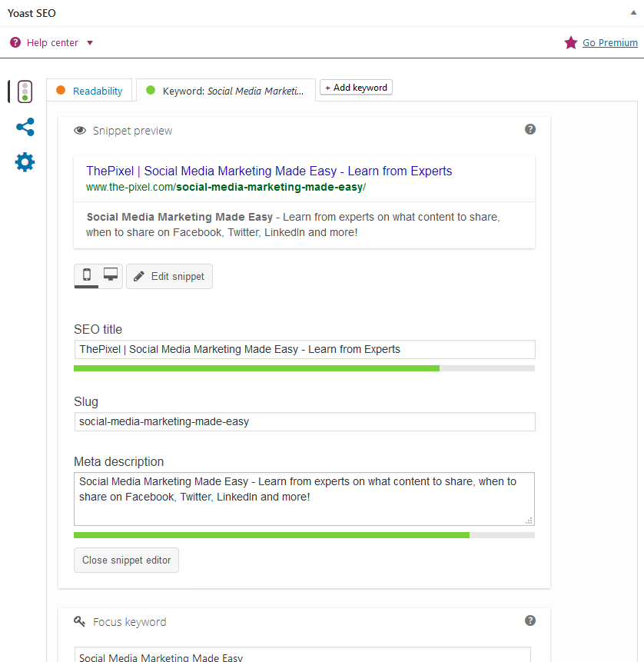Click the snippet preview green URL
The width and height of the screenshot is (644, 662).
point(226,187)
